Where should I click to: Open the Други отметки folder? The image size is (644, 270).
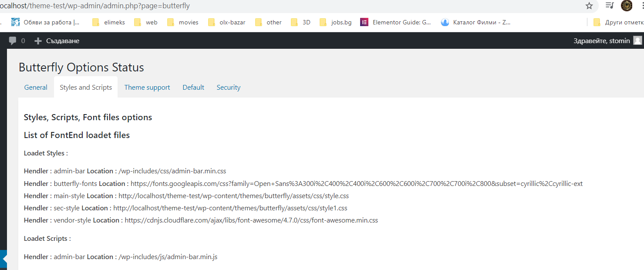point(618,22)
